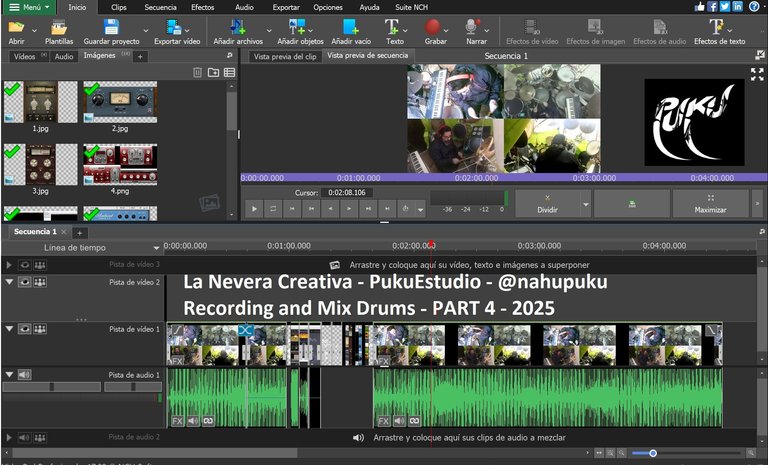
Task: Toggle group icon on Pista de vídeo 1
Action: click(x=40, y=329)
